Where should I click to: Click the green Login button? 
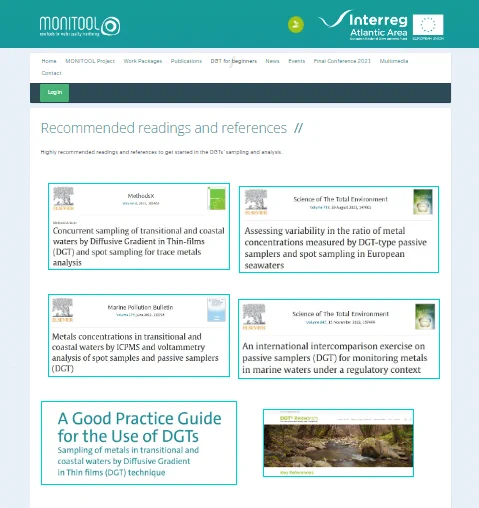click(55, 93)
